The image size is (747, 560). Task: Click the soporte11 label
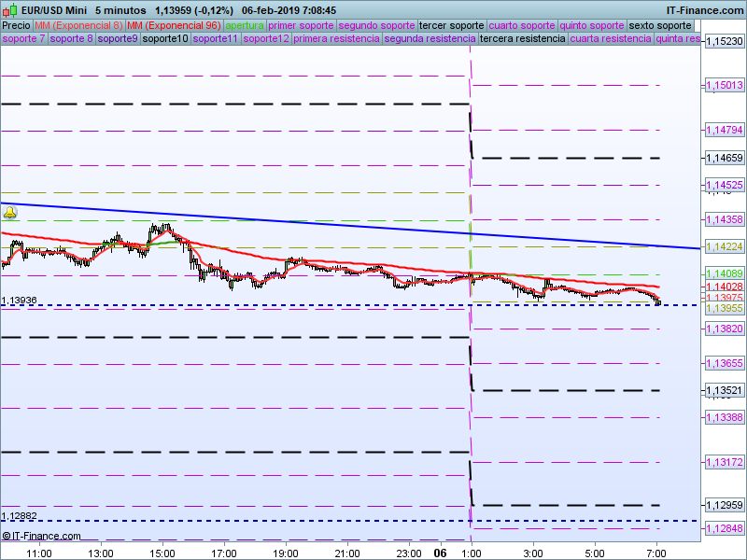216,38
